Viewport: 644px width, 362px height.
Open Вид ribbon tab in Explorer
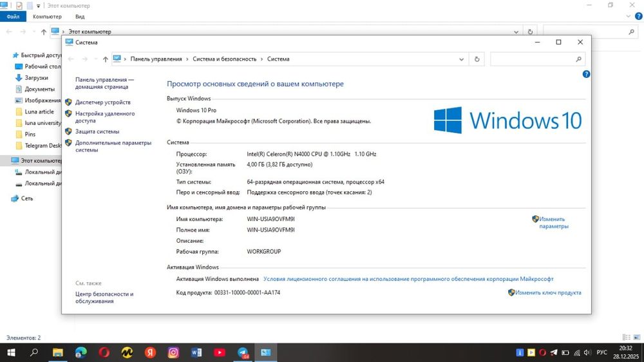[x=80, y=17]
